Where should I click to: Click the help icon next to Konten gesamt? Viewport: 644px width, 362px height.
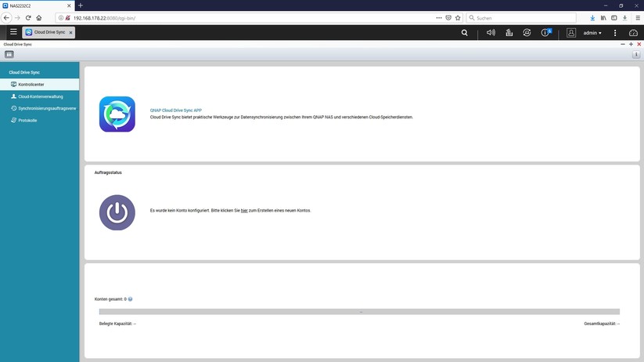pyautogui.click(x=130, y=299)
